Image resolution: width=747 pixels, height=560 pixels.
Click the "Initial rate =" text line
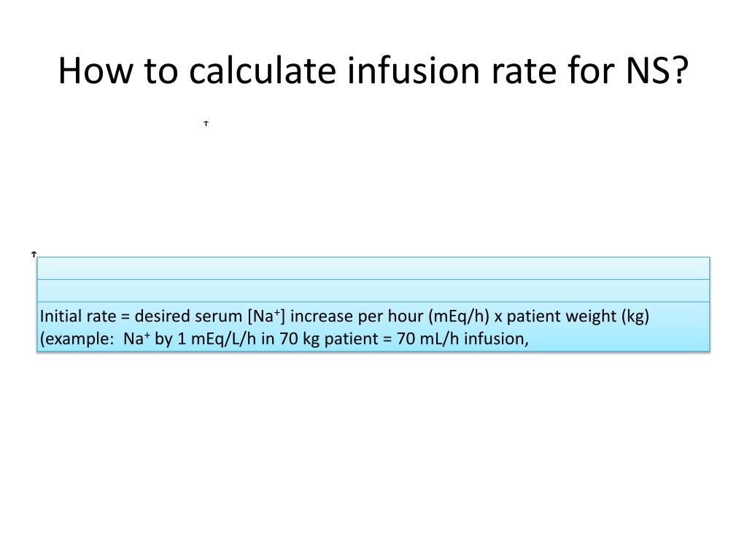(x=344, y=316)
